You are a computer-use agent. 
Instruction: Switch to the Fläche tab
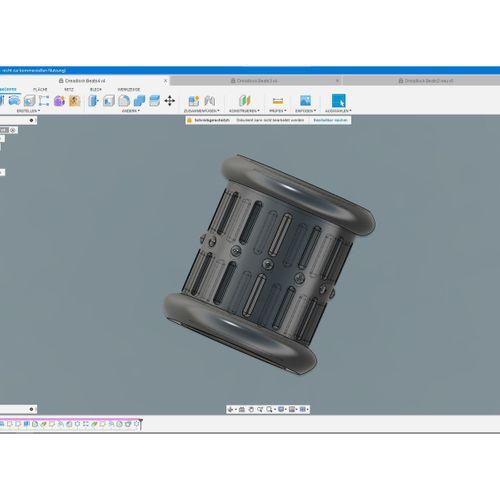click(x=40, y=89)
